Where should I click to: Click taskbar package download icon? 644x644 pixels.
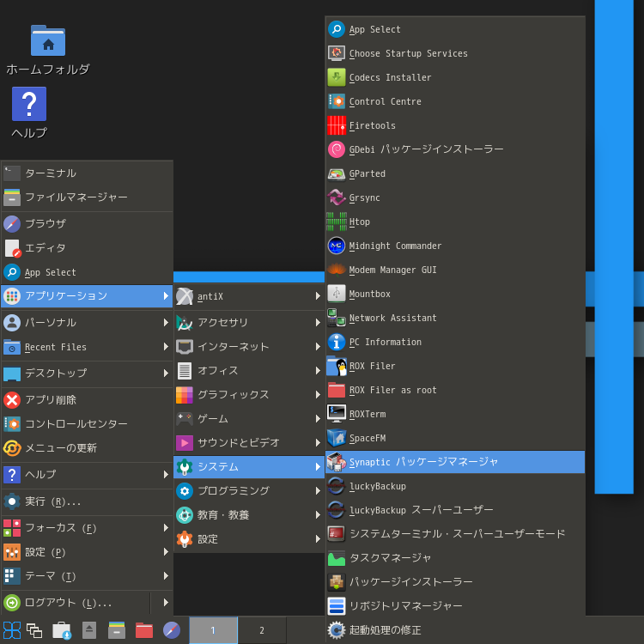pyautogui.click(x=62, y=630)
